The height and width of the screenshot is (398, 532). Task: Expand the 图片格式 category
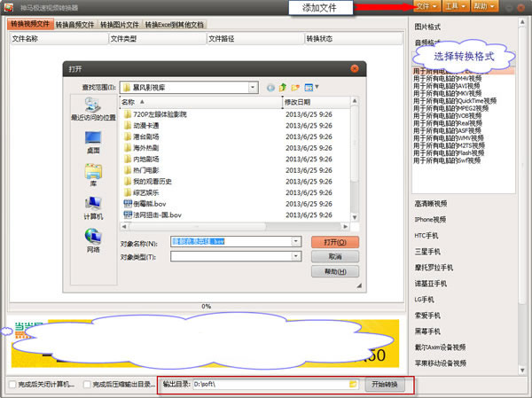click(x=427, y=27)
